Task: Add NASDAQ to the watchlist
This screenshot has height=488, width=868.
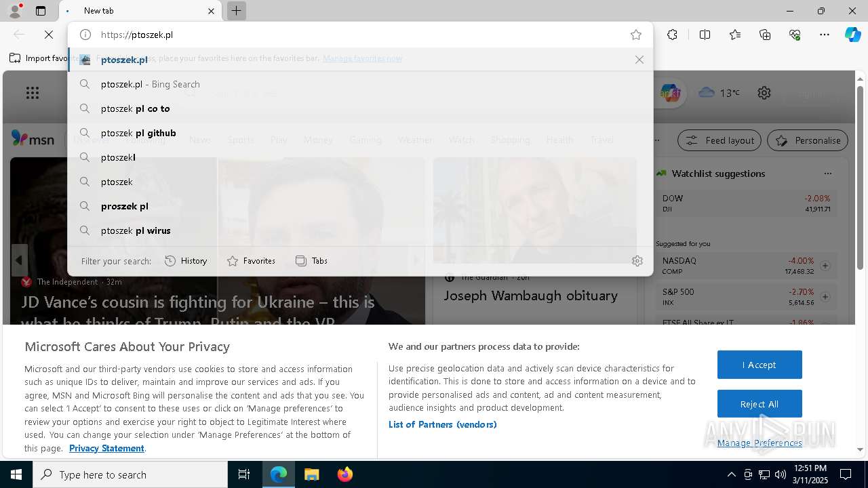Action: (x=825, y=266)
